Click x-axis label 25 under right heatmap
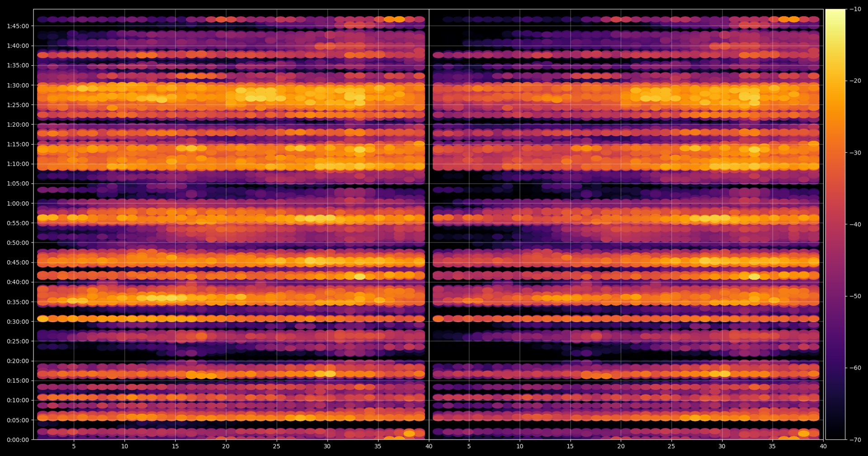The image size is (868, 456). tap(671, 446)
